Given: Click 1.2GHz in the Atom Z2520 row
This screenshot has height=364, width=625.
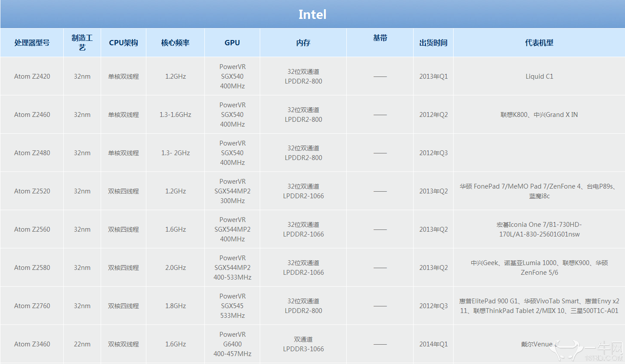Looking at the screenshot, I should pyautogui.click(x=175, y=191).
